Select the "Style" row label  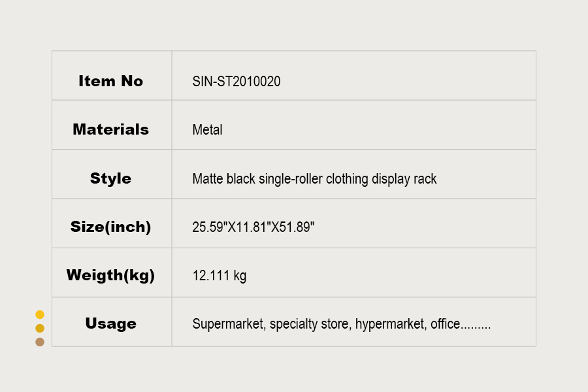click(x=110, y=178)
